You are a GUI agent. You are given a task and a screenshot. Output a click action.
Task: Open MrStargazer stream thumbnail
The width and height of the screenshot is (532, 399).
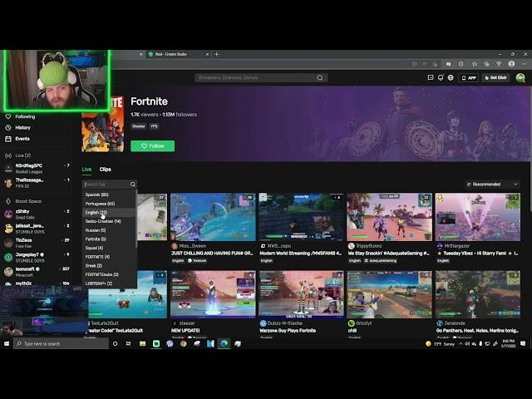coord(478,217)
